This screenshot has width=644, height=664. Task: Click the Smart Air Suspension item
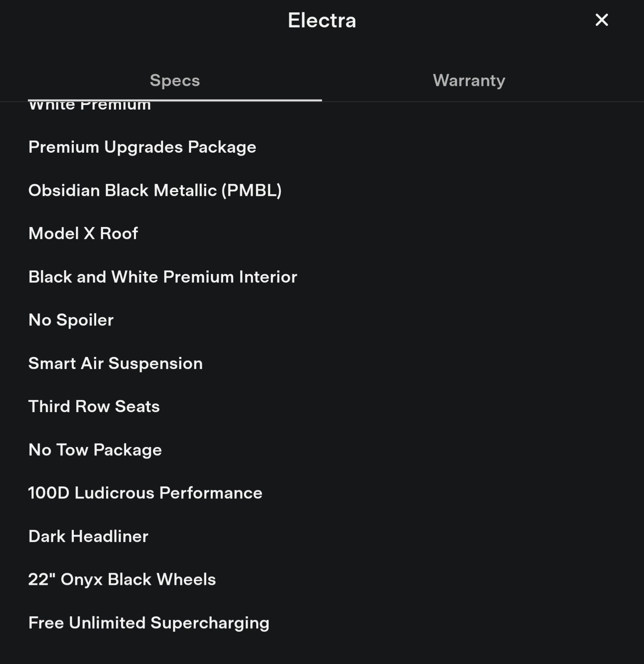tap(115, 363)
